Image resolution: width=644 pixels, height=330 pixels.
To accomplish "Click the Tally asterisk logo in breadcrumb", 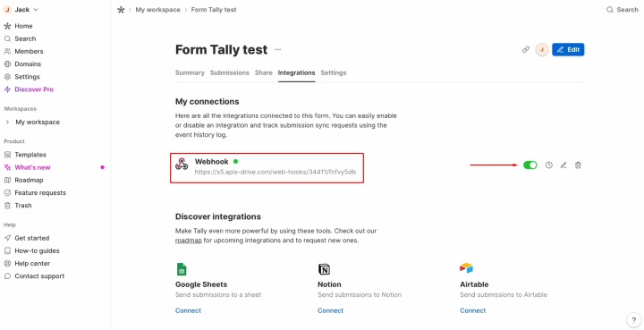I will 121,10.
